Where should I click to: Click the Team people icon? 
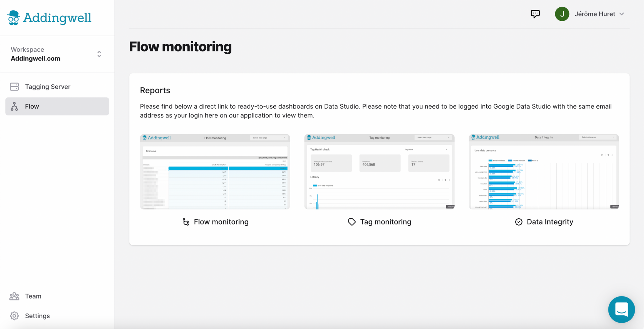coord(14,296)
